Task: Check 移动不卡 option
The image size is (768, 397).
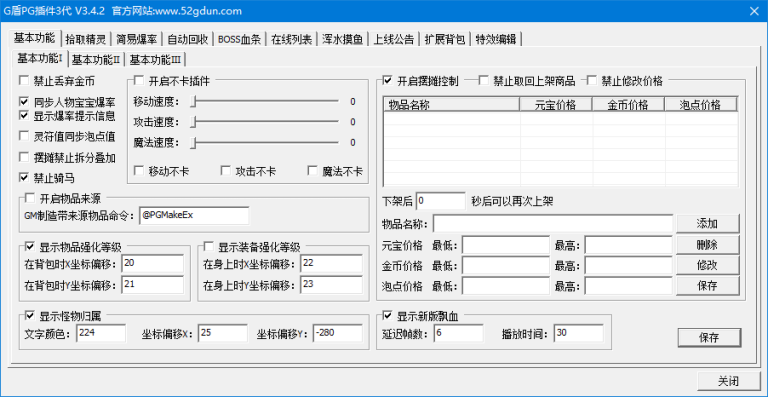Action: 139,171
